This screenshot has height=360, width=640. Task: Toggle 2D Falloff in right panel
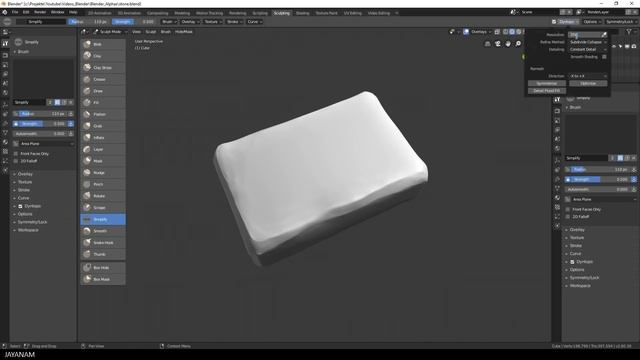568,217
